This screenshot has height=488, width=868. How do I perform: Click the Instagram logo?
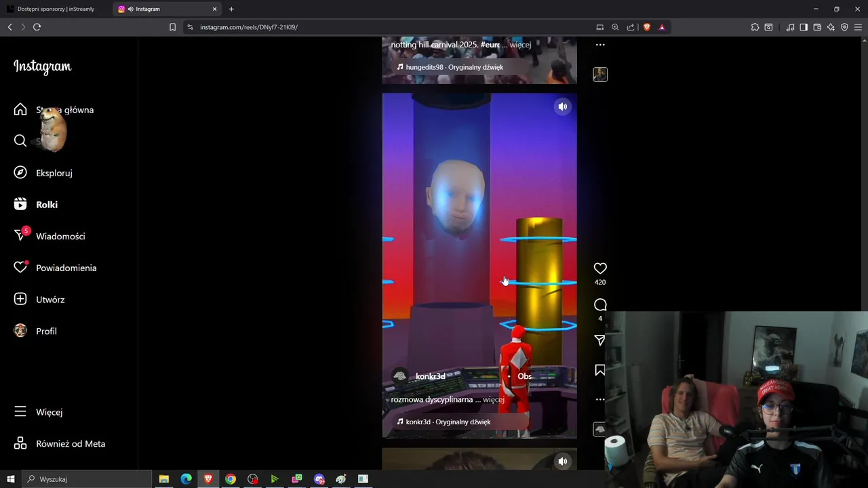pyautogui.click(x=42, y=66)
